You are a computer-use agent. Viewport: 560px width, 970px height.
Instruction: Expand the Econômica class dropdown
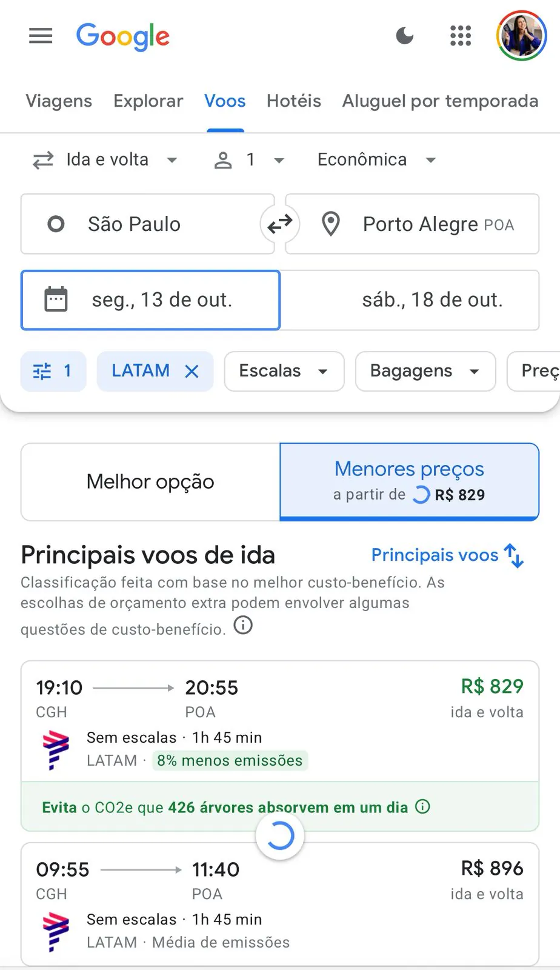377,160
